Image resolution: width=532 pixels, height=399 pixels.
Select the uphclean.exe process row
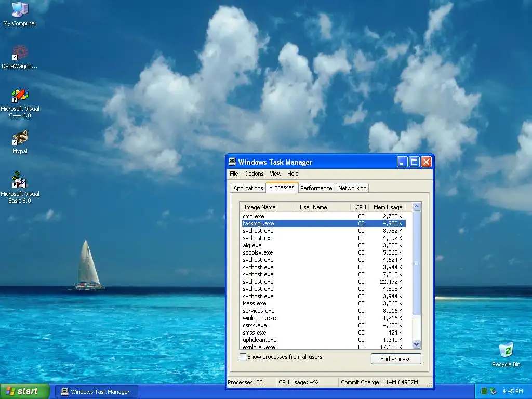324,340
